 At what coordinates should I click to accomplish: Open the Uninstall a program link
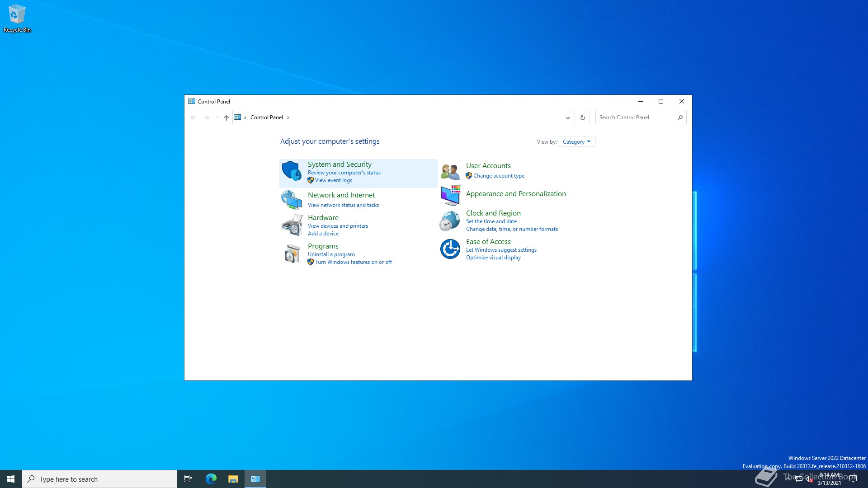[x=331, y=254]
